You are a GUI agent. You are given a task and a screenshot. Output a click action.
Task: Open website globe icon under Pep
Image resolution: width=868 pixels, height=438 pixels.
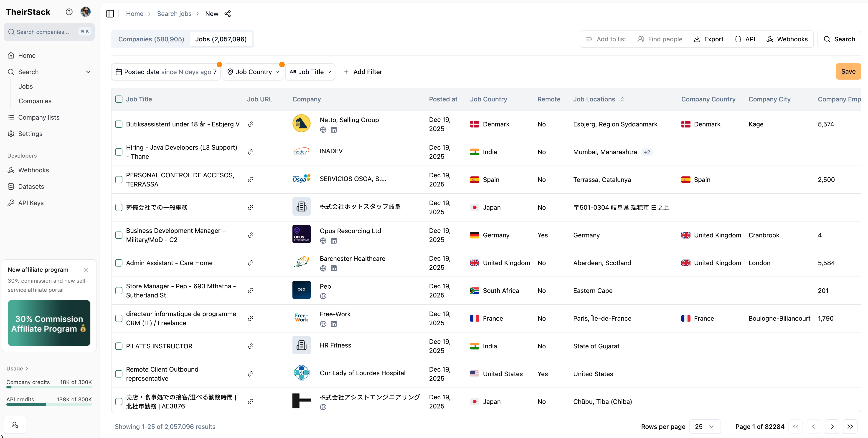coord(323,296)
